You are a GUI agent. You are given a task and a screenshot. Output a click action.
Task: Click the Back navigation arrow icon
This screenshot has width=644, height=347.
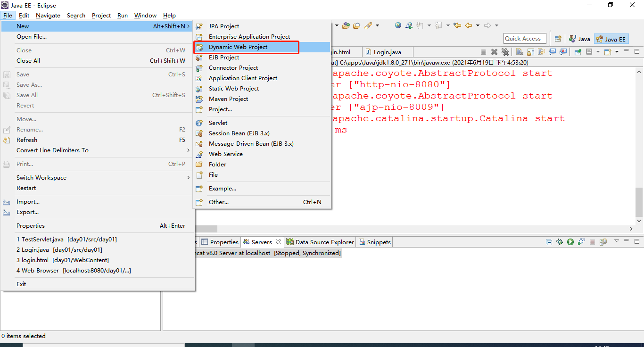(x=469, y=25)
